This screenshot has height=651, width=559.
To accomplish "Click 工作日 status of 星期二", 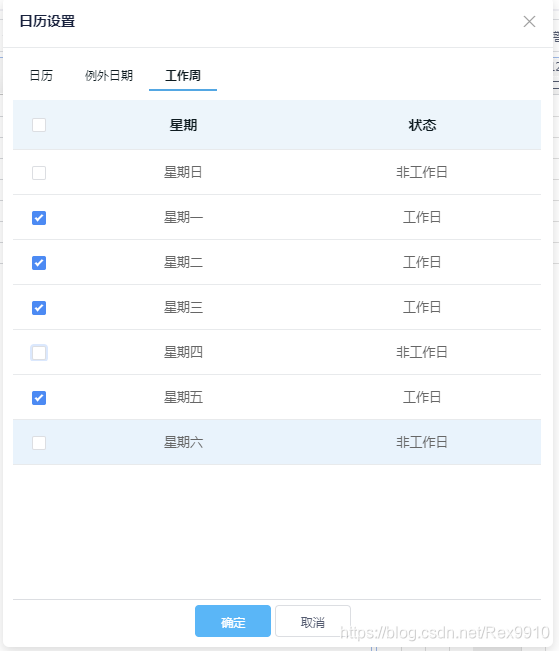I will point(422,262).
